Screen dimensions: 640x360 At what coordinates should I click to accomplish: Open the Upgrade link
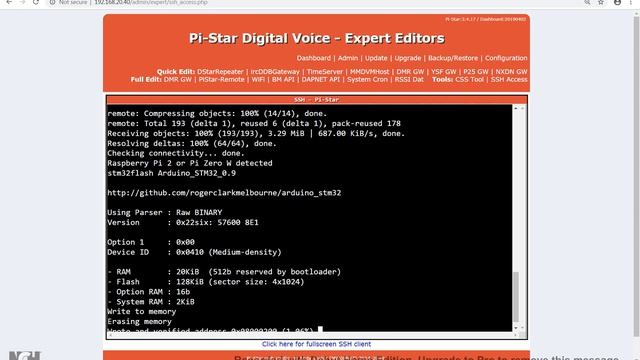(x=408, y=58)
